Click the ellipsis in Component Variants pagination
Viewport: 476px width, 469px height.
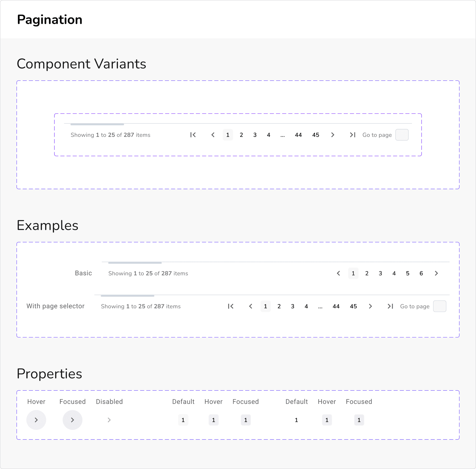pos(283,135)
